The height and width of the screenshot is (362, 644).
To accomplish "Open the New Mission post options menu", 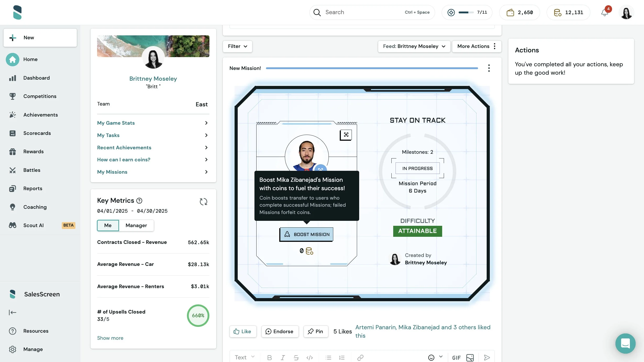I will pyautogui.click(x=489, y=68).
